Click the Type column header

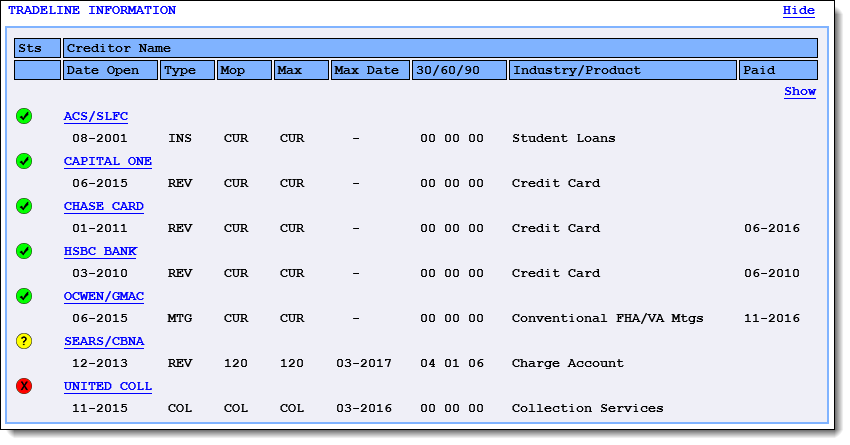tap(188, 70)
